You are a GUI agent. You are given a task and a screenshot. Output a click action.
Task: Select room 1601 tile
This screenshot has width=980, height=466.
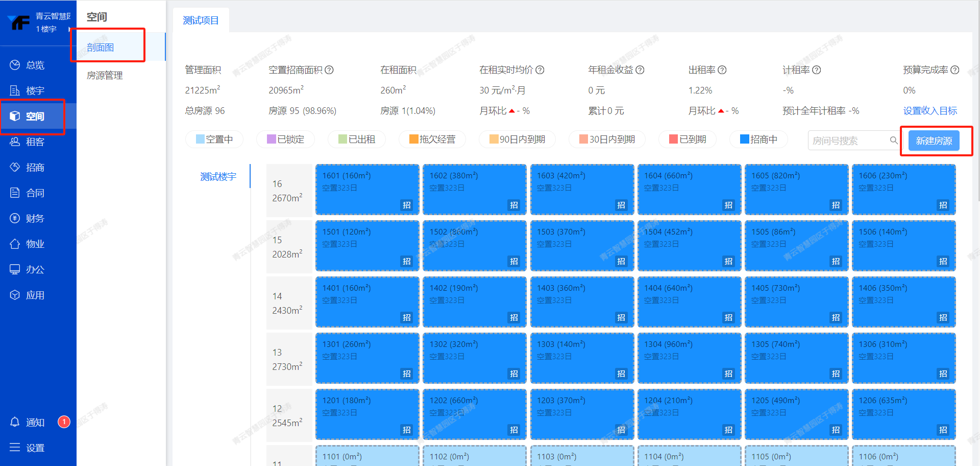pyautogui.click(x=367, y=190)
